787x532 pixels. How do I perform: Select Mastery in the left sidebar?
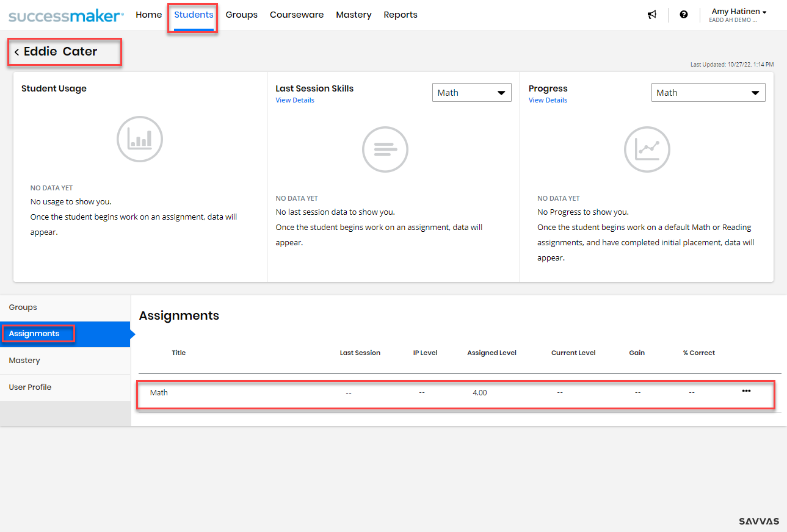click(24, 361)
